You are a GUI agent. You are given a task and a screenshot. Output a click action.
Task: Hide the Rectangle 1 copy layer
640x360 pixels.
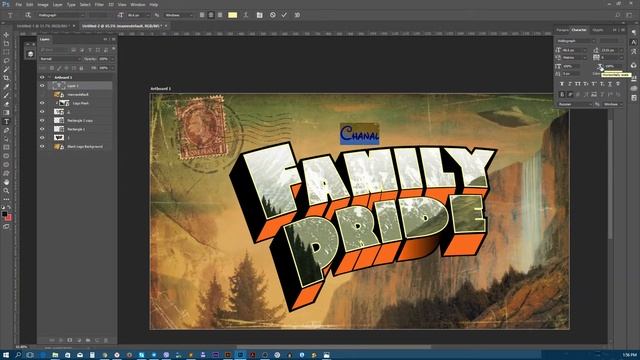coord(42,120)
